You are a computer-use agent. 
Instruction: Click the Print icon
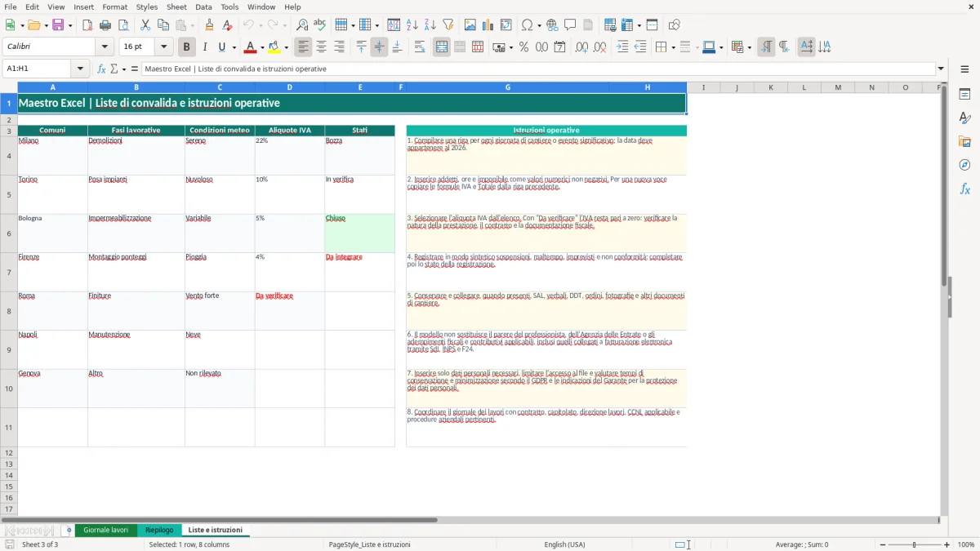(x=105, y=25)
